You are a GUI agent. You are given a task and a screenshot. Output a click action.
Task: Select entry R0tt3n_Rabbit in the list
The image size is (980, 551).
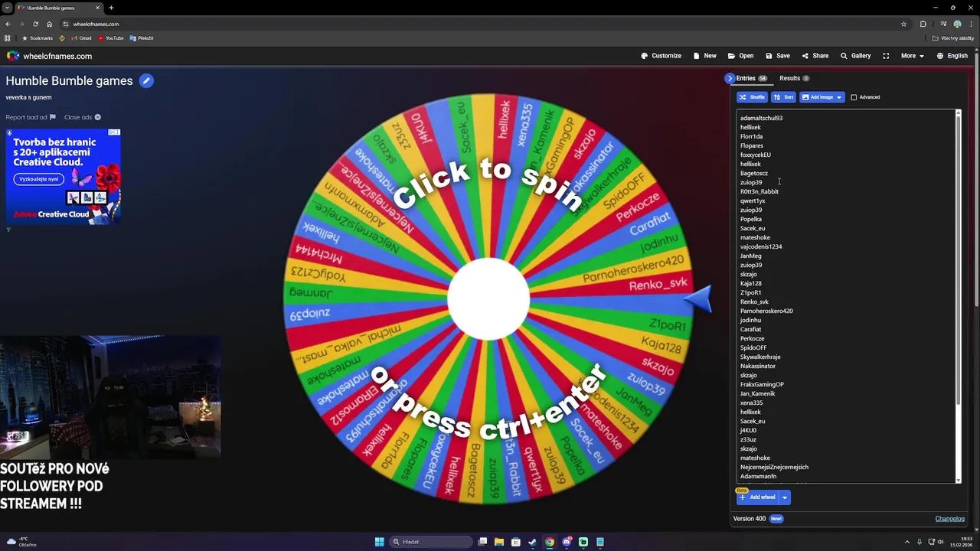(759, 191)
